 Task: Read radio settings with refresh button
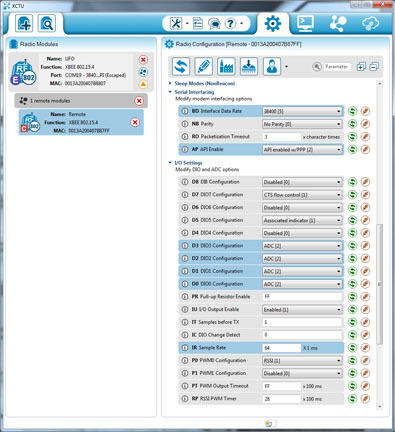(x=181, y=66)
